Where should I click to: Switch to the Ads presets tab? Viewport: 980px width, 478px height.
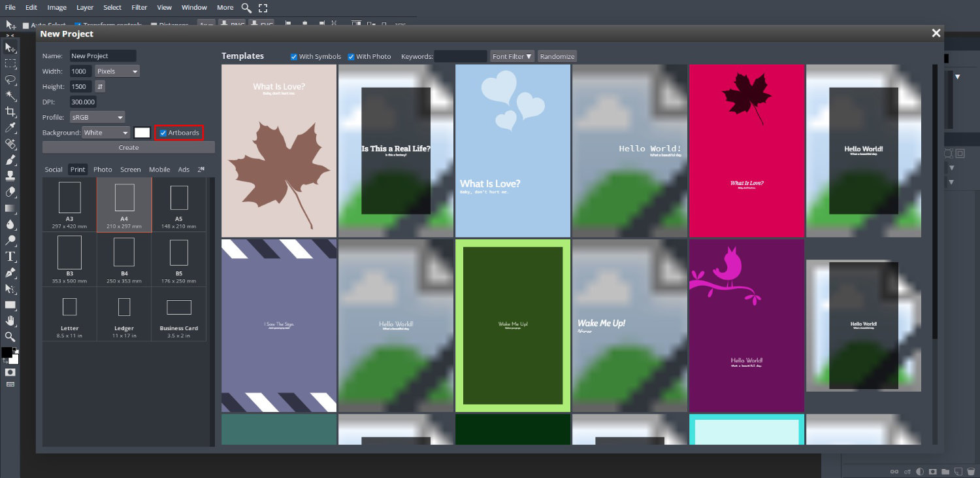click(x=184, y=169)
